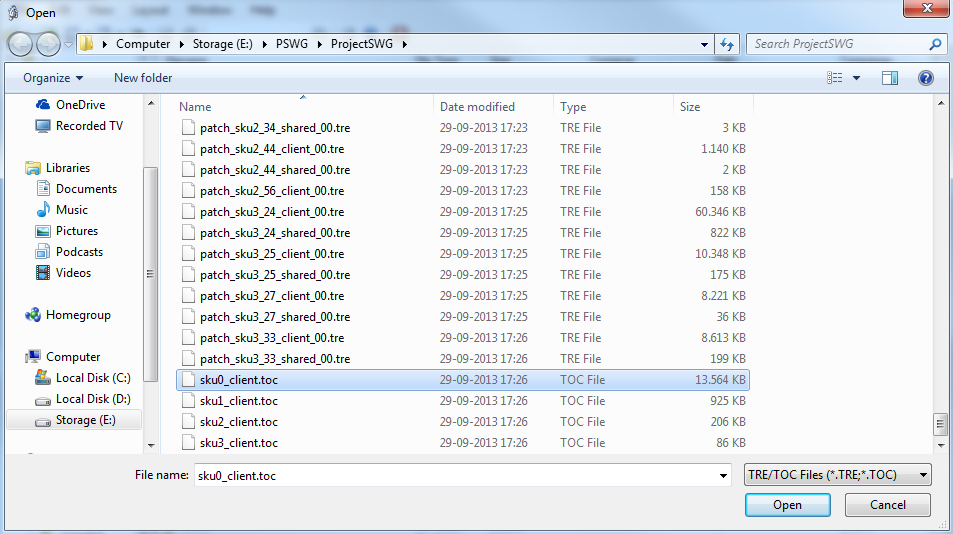This screenshot has width=953, height=534.
Task: Click New folder
Action: (x=143, y=78)
